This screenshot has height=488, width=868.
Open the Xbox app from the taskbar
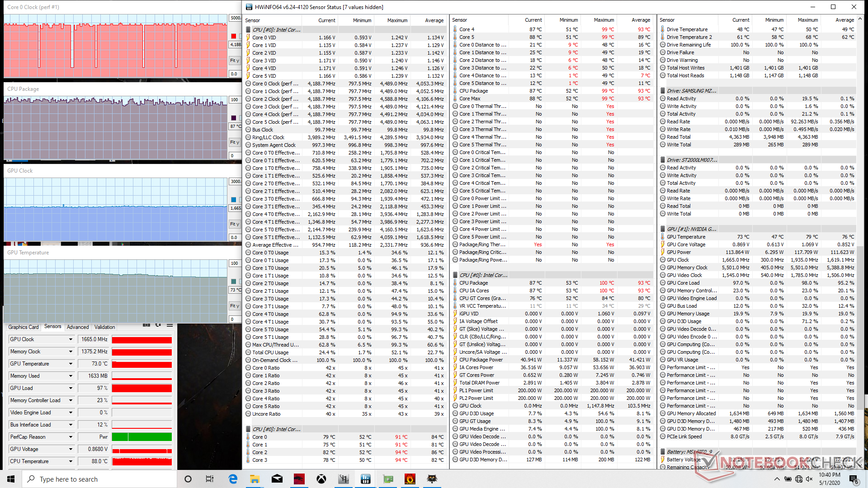tap(321, 479)
